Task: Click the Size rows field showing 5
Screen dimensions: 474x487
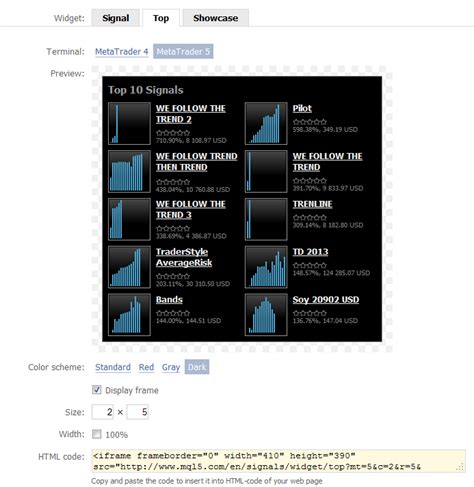Action: [x=137, y=412]
